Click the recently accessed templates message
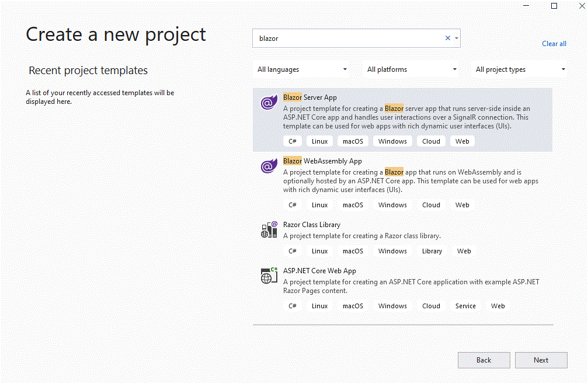The image size is (588, 383). pos(100,97)
